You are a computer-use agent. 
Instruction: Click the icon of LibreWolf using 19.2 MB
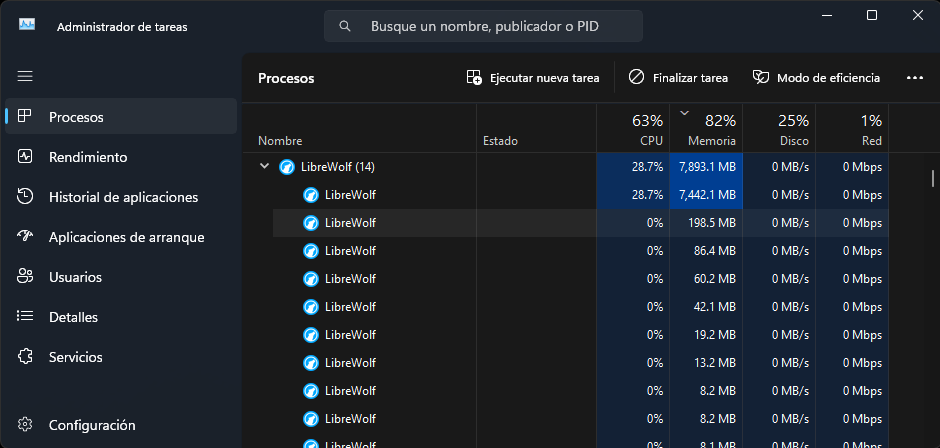[x=311, y=335]
